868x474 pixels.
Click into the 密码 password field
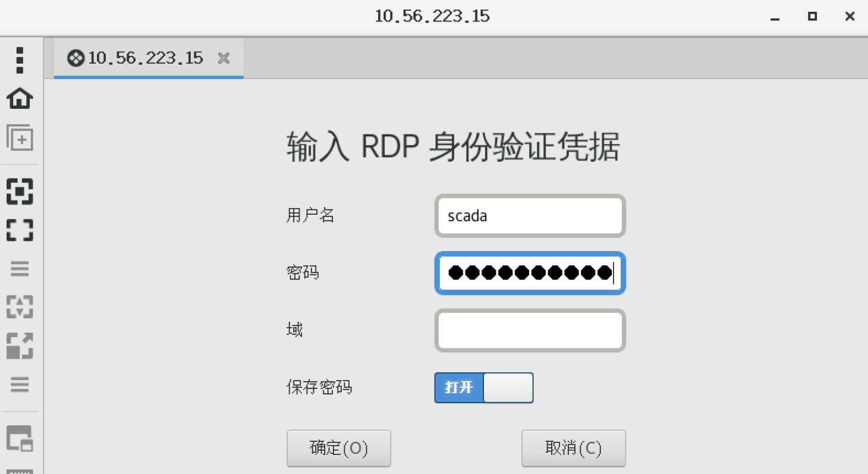529,273
